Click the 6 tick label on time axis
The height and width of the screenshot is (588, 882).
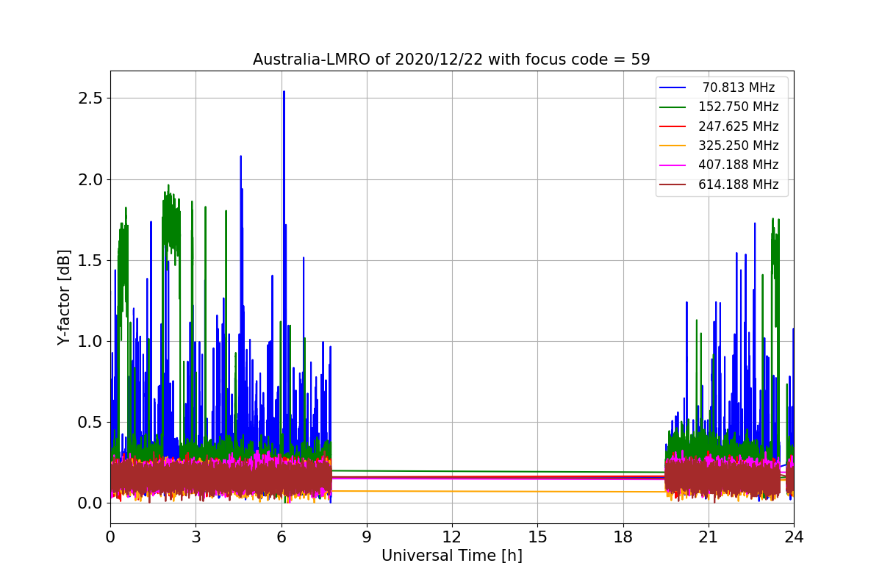pos(281,537)
